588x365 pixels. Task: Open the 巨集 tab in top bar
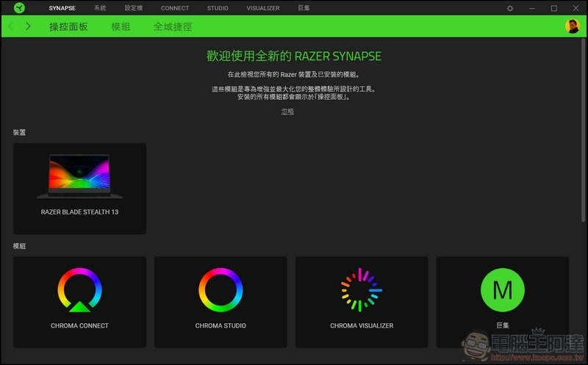coord(304,8)
